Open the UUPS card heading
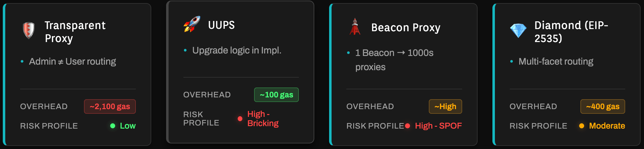 pyautogui.click(x=221, y=25)
